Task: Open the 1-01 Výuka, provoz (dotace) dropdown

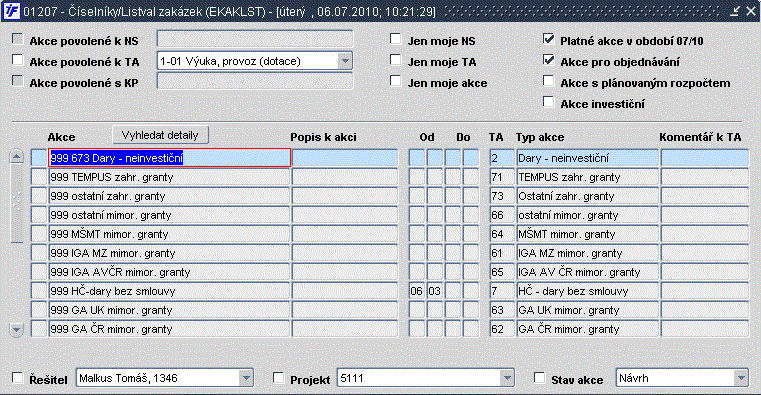Action: point(345,61)
